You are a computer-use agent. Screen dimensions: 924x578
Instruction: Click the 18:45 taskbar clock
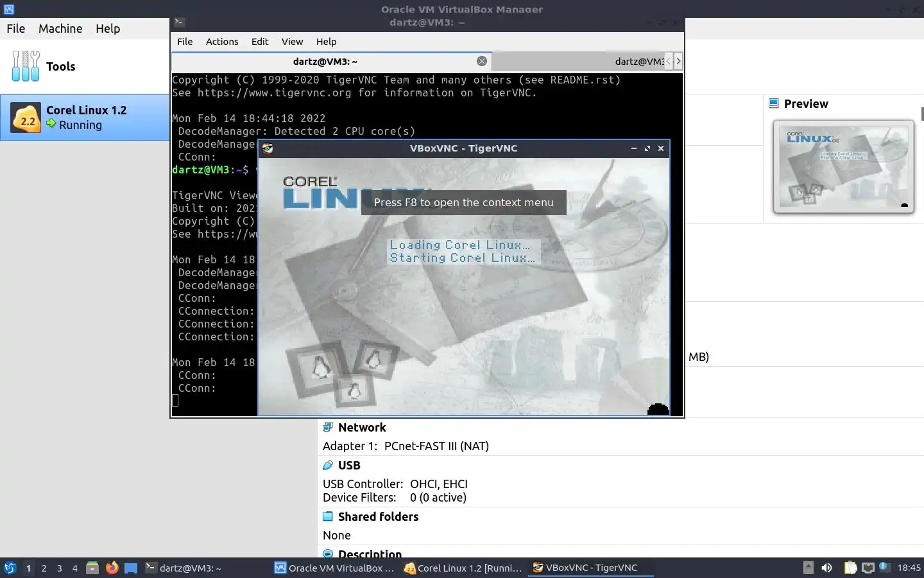[x=909, y=568]
